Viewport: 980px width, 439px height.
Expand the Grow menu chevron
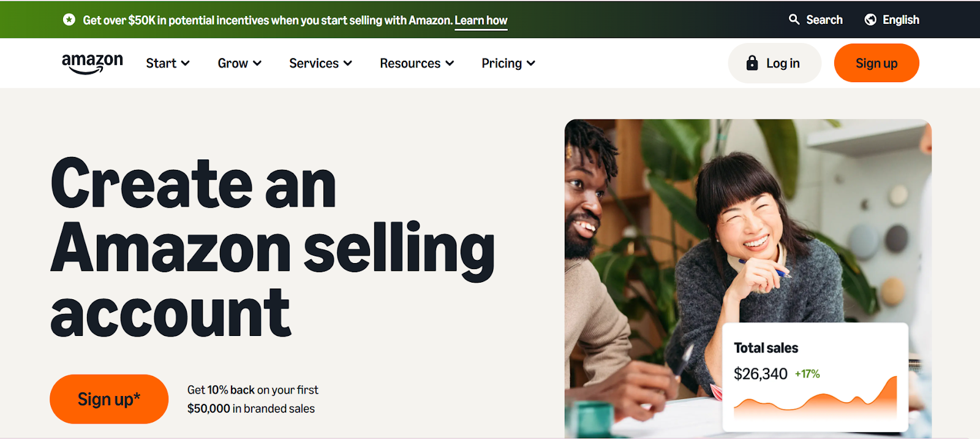(x=257, y=63)
